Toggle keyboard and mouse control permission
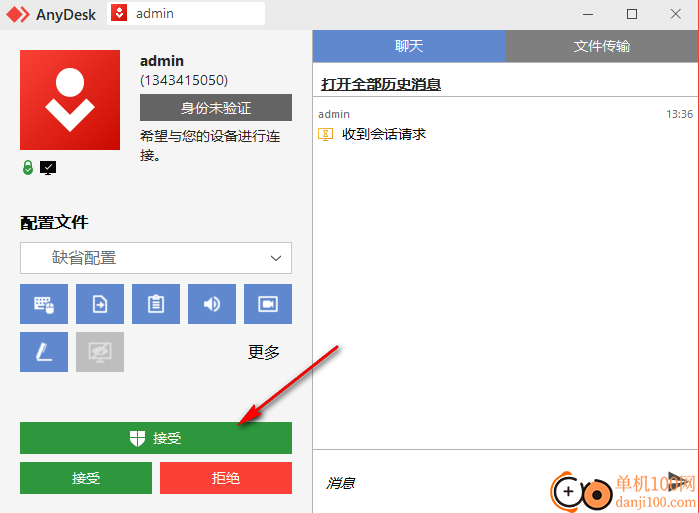This screenshot has height=513, width=699. [x=44, y=304]
